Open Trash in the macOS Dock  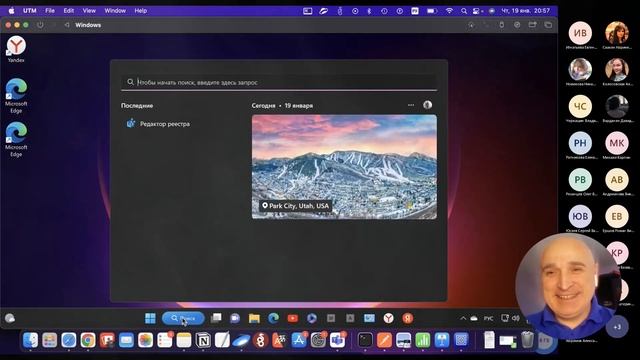[x=527, y=340]
